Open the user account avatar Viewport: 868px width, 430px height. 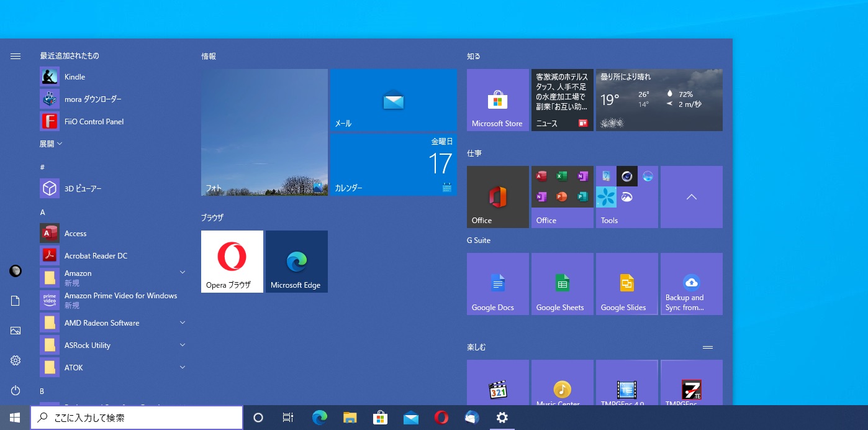16,271
